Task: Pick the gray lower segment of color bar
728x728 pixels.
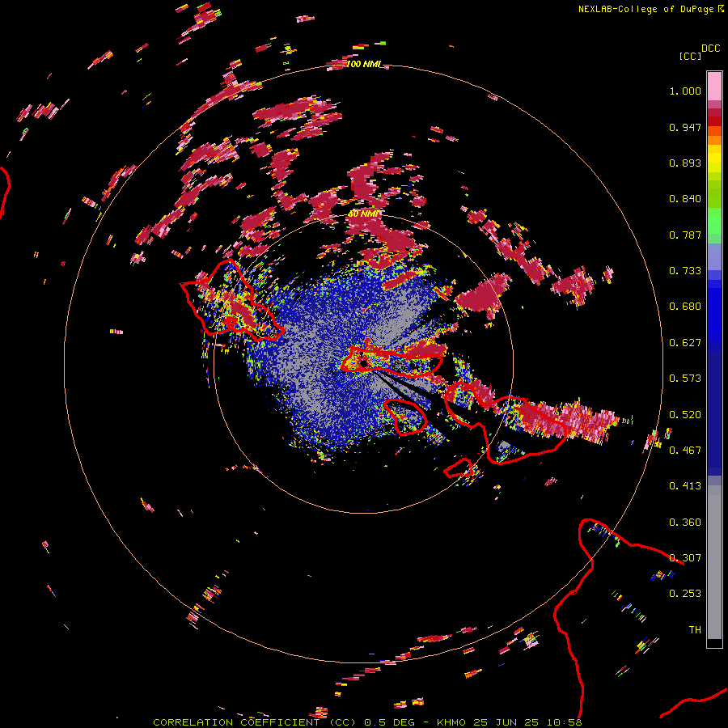Action: pos(714,562)
